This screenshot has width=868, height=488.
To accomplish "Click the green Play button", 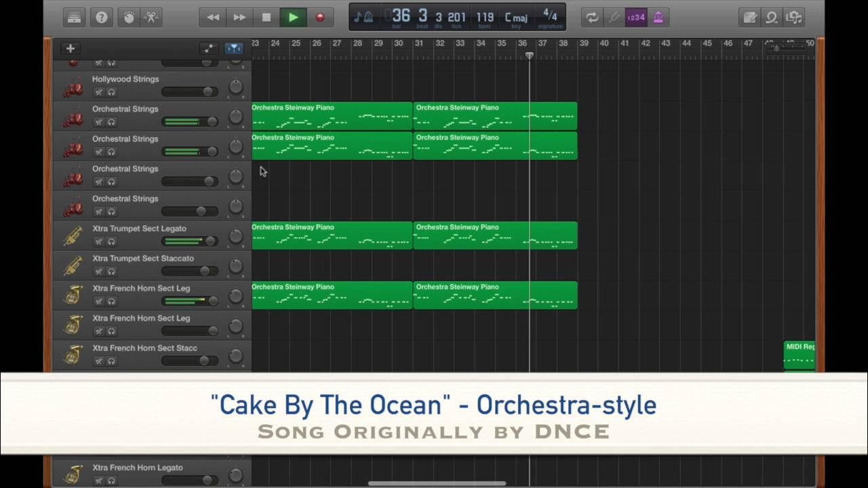I will (293, 18).
